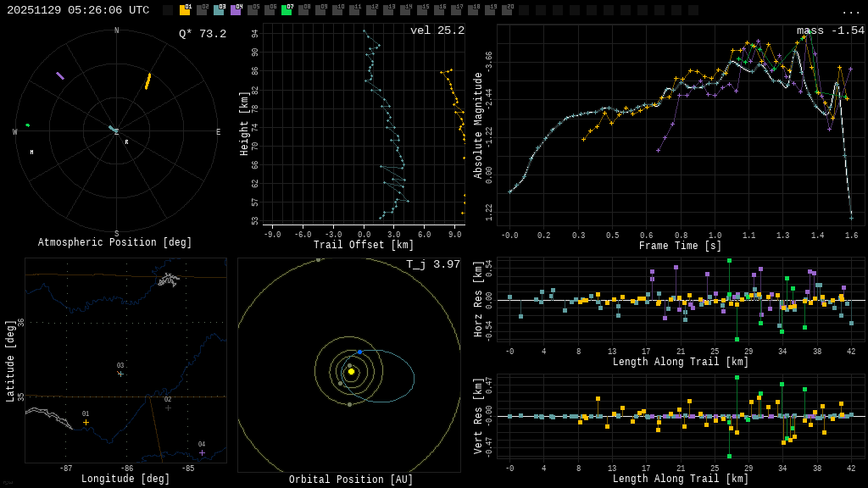Click station 02 cross marker on map
This screenshot has height=488, width=868.
(x=168, y=408)
